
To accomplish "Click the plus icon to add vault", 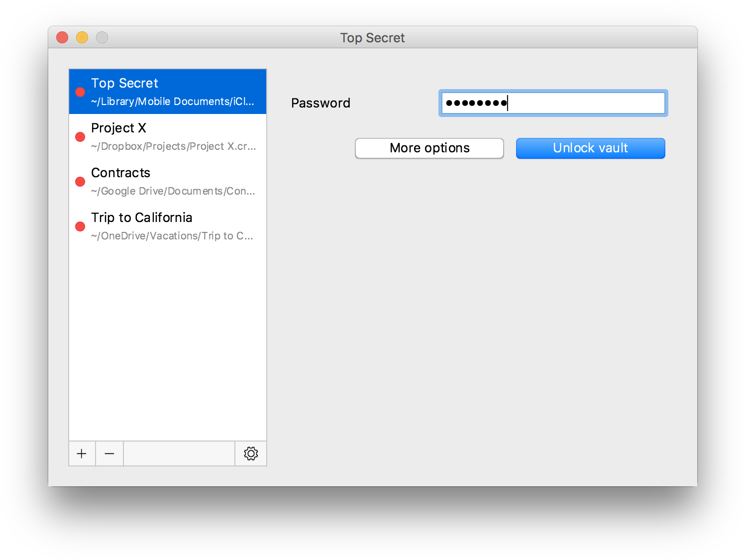I will coord(82,453).
